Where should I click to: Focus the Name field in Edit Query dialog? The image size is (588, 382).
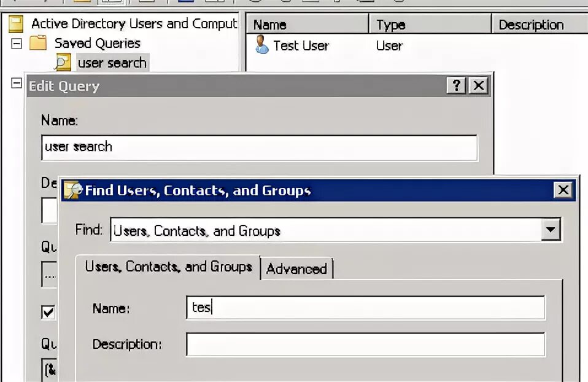click(x=260, y=147)
